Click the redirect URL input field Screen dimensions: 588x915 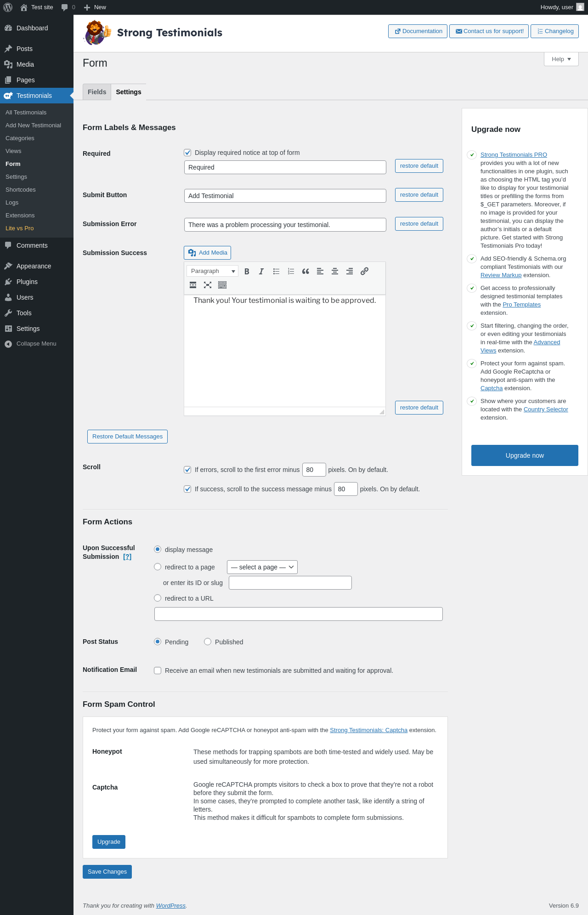(x=299, y=614)
